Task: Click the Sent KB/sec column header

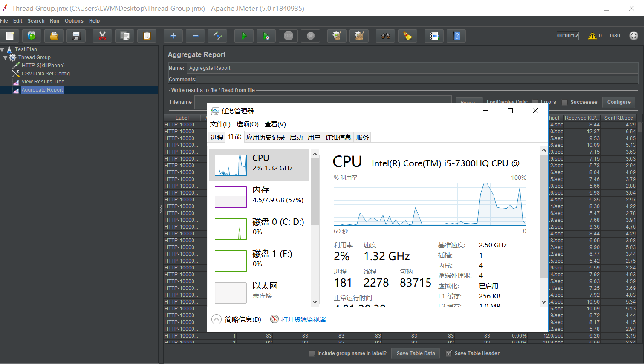Action: pyautogui.click(x=618, y=118)
